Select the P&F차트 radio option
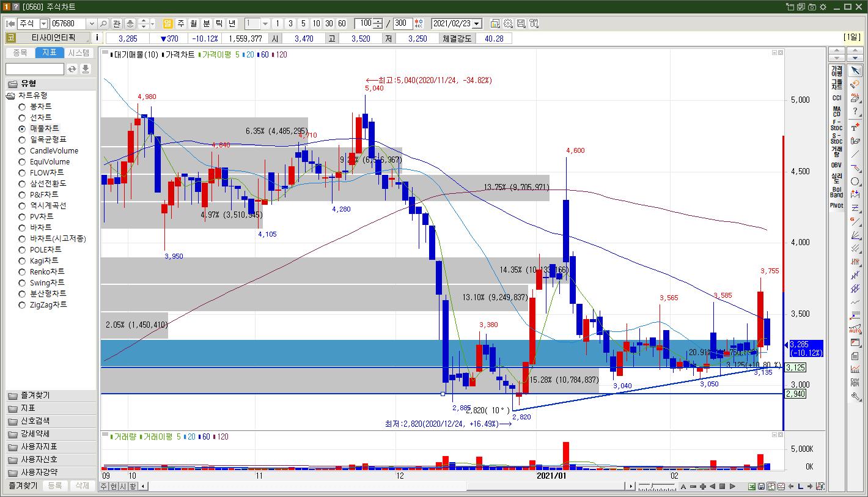The width and height of the screenshot is (868, 497). coord(22,195)
